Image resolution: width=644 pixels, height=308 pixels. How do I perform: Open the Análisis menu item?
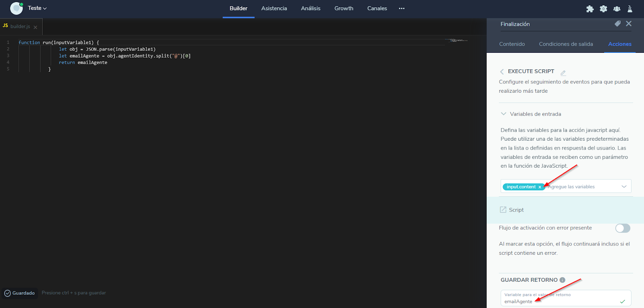[x=310, y=8]
